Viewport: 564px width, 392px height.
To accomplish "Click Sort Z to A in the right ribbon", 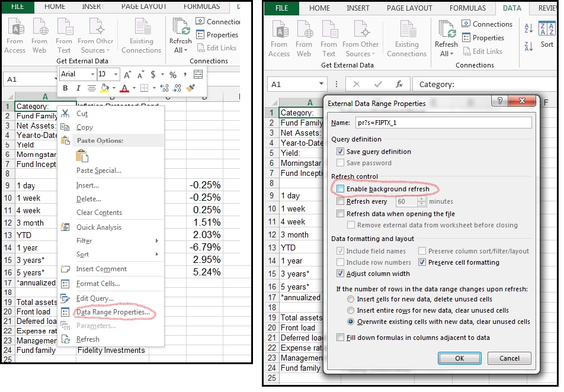I will click(528, 46).
